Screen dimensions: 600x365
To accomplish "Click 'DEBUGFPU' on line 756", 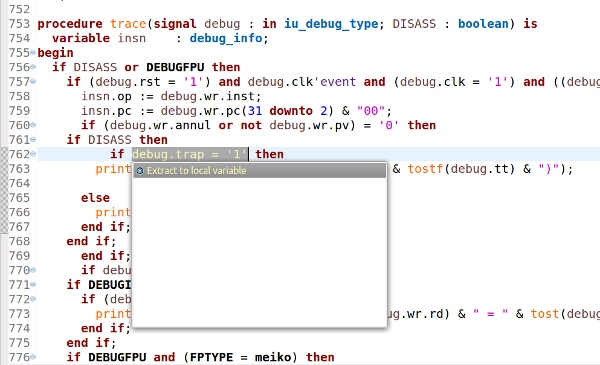I will [175, 67].
